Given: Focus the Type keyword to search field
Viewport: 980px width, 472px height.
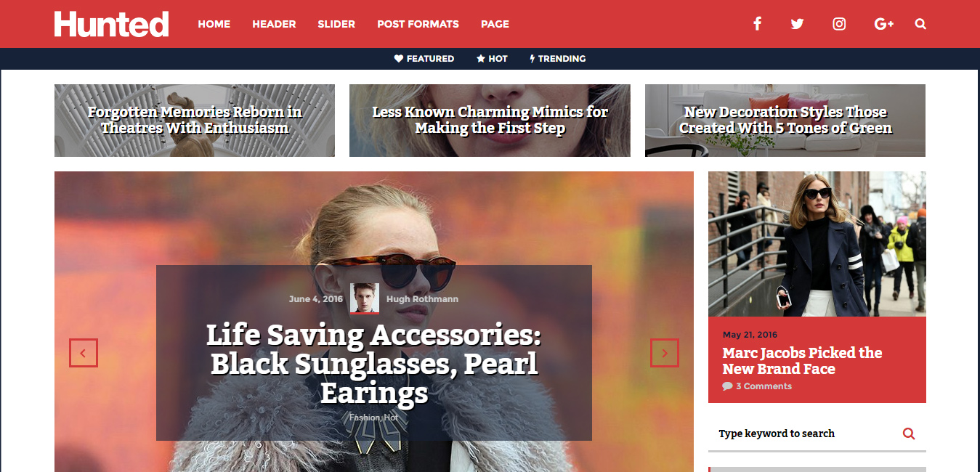Looking at the screenshot, I should click(806, 434).
